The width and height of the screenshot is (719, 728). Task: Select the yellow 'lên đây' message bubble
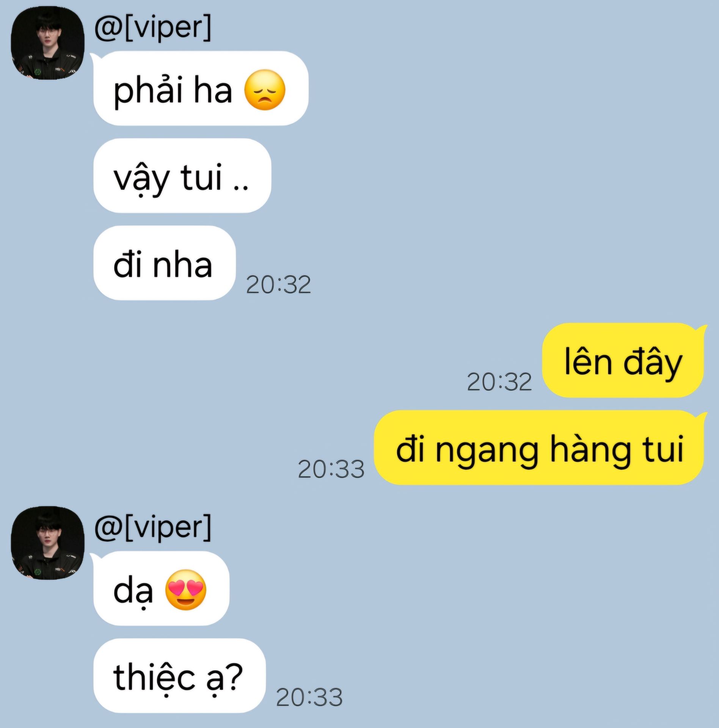[x=623, y=360]
